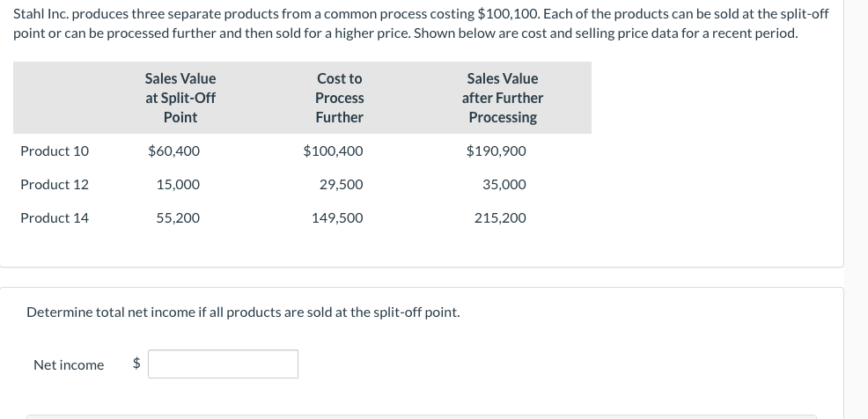Image resolution: width=868 pixels, height=419 pixels.
Task: Click the 35,000 sales value cell
Action: tap(504, 184)
